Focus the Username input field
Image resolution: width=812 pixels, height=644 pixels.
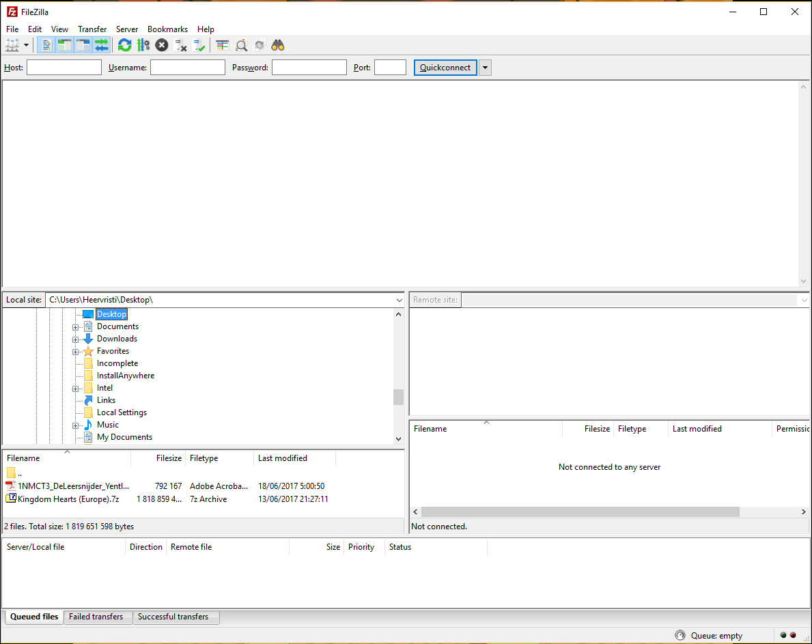[188, 68]
